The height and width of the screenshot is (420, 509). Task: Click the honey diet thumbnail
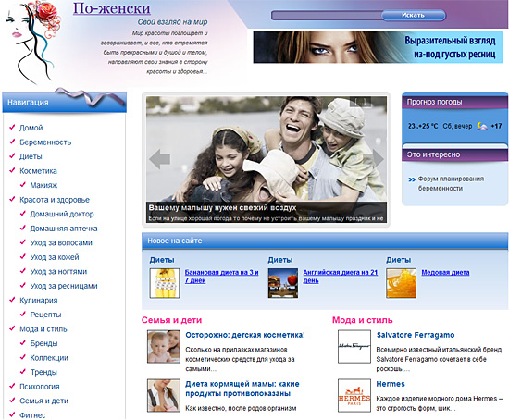tap(402, 283)
